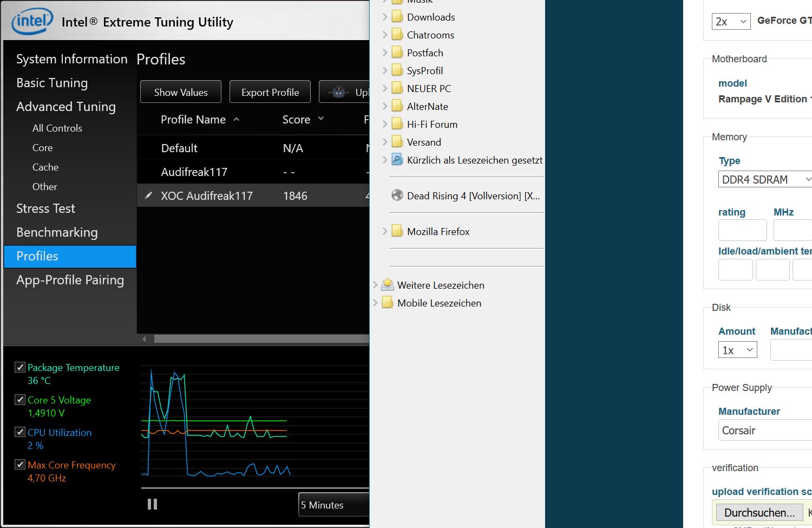Click the Durchsuchen browse button
This screenshot has height=528, width=812.
pyautogui.click(x=759, y=512)
